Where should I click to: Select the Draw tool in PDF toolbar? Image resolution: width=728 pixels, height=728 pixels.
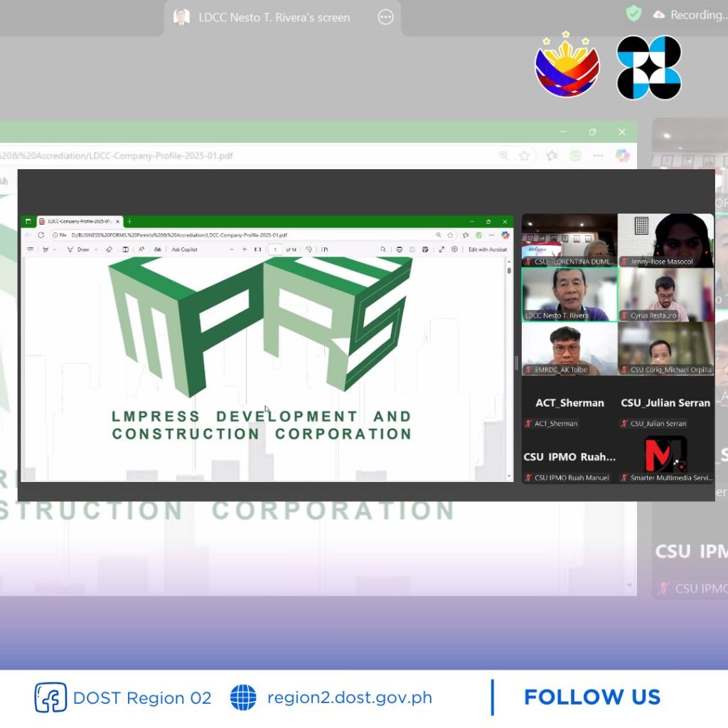click(x=79, y=250)
